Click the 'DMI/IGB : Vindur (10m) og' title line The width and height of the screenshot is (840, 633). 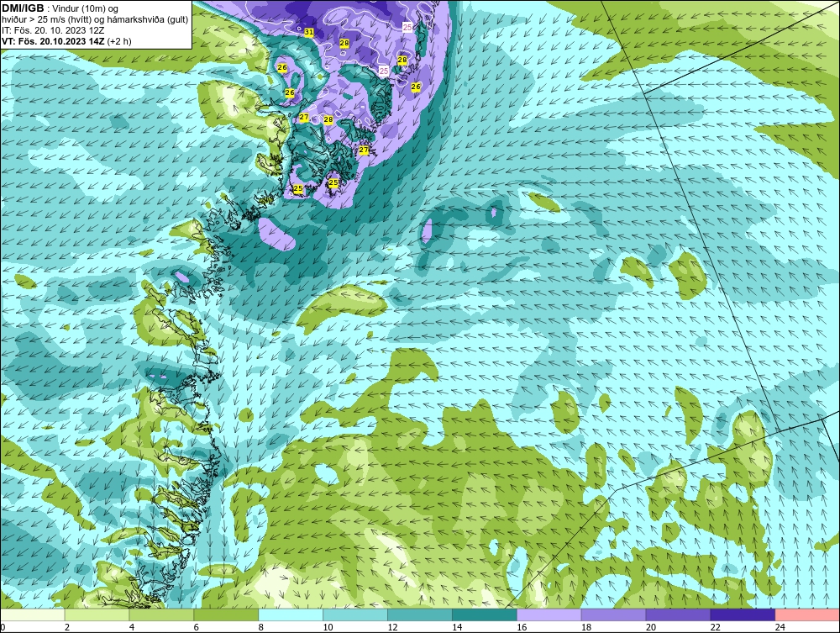(x=60, y=8)
